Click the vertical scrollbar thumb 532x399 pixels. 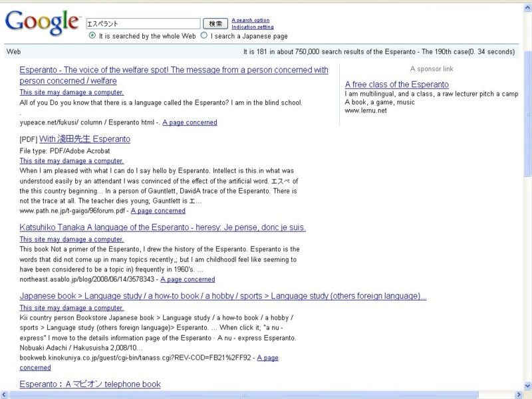click(527, 114)
